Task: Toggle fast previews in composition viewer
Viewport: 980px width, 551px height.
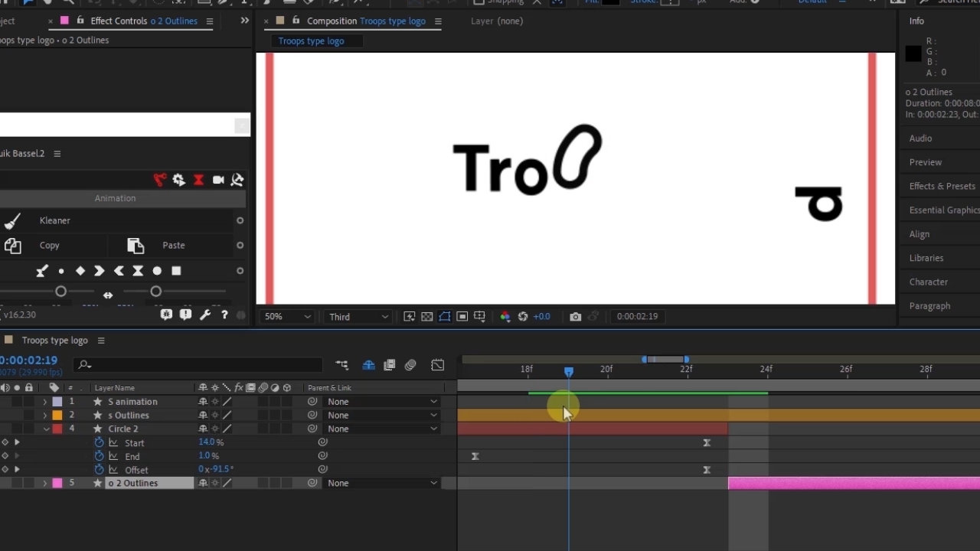Action: tap(410, 317)
